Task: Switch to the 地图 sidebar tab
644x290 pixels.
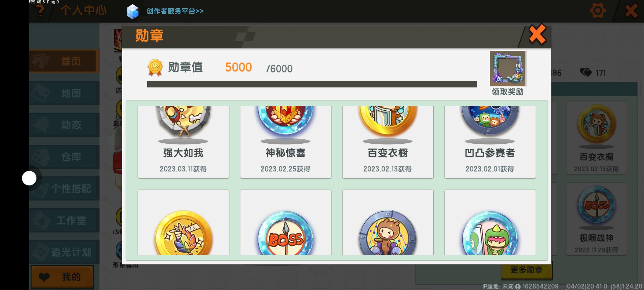Action: pos(64,93)
